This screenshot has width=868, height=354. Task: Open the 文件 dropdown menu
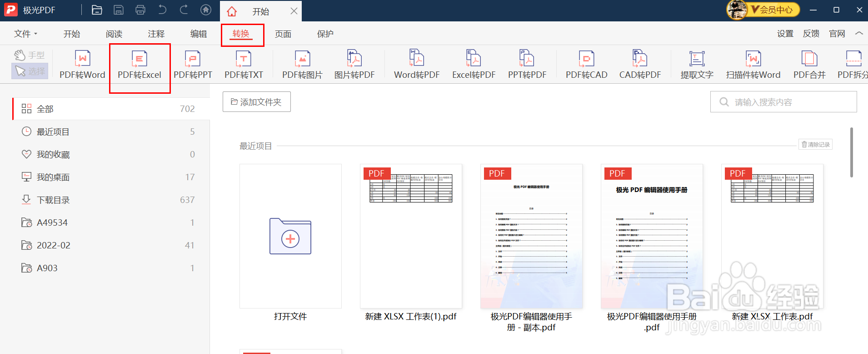(x=25, y=34)
